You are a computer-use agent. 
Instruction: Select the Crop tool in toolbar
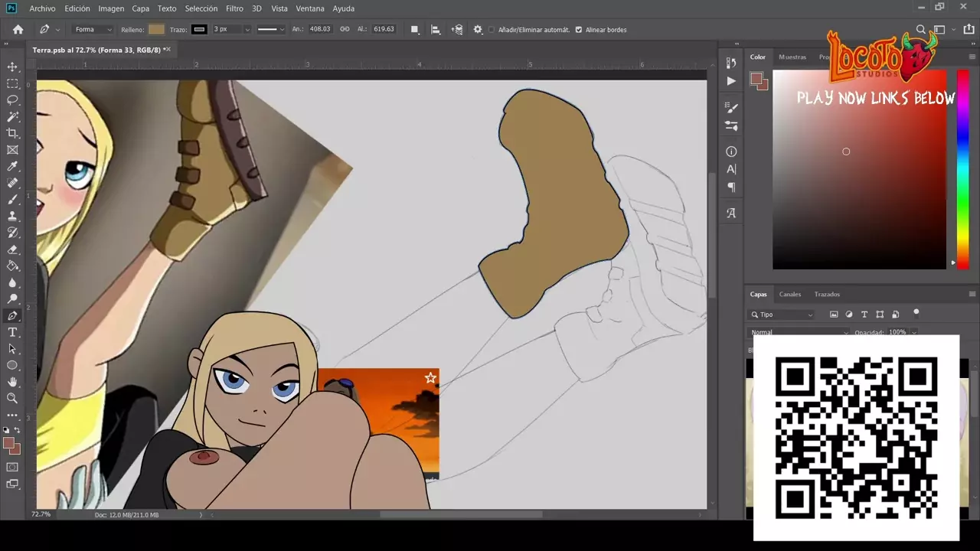tap(12, 133)
